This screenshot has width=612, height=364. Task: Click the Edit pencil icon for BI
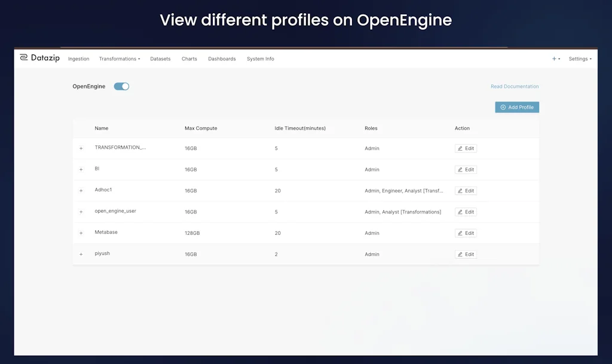pos(460,169)
